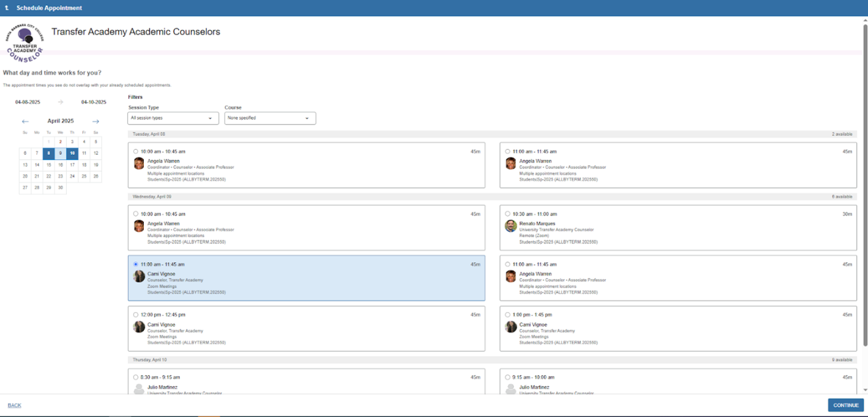Click the BACK link
The width and height of the screenshot is (868, 417).
14,405
